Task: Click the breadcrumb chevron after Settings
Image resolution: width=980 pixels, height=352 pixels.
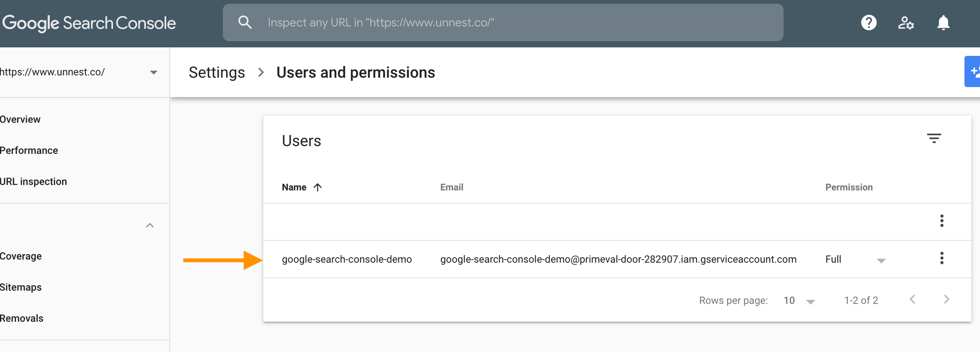Action: [261, 72]
